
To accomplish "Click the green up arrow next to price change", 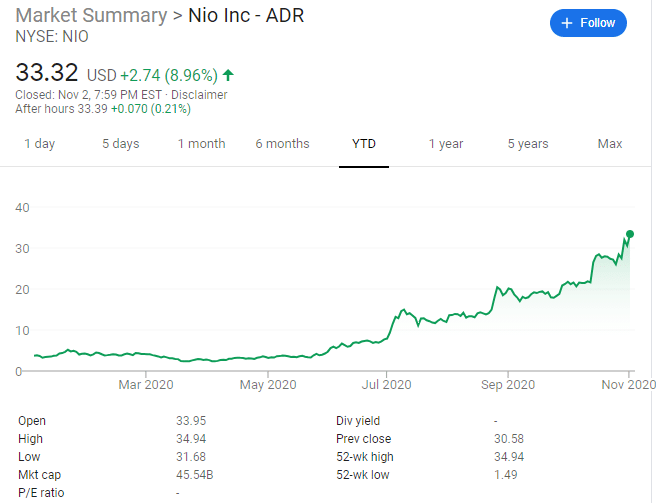I will pos(229,74).
